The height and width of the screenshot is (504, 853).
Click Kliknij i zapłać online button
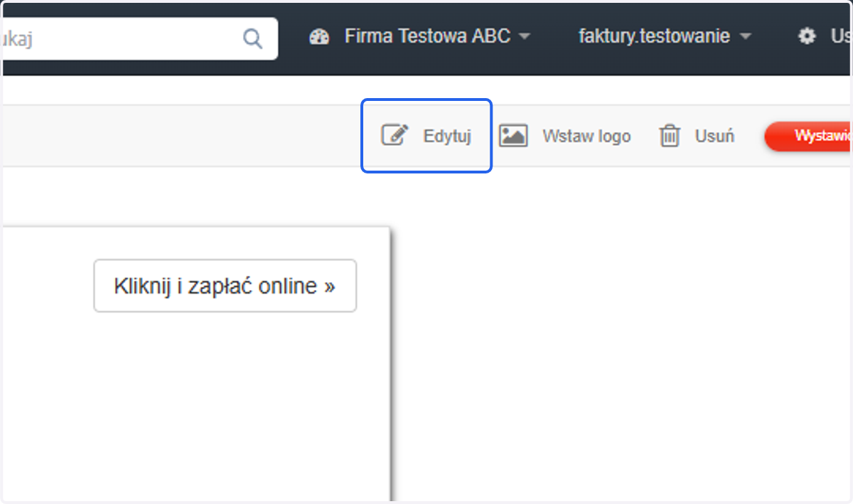[x=225, y=286]
